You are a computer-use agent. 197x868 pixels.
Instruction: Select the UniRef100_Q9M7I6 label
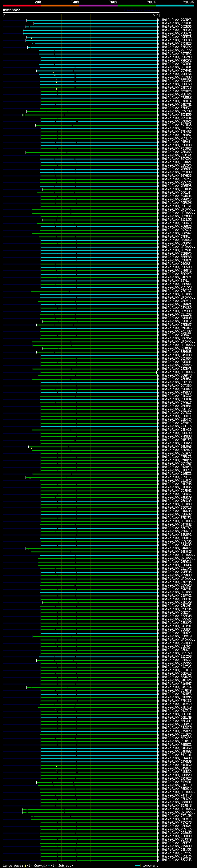click(177, 88)
